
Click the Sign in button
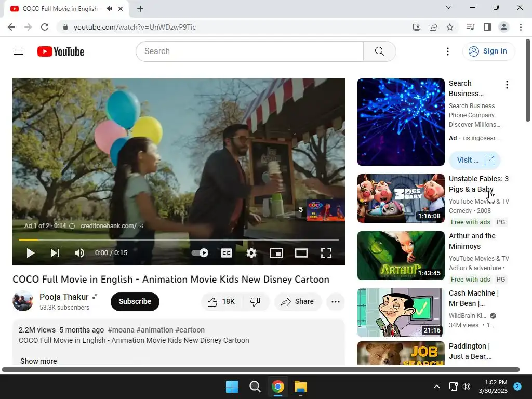coord(488,51)
